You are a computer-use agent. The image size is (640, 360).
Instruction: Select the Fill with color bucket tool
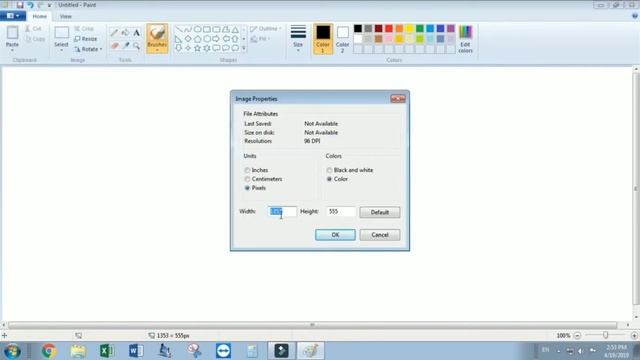(x=125, y=33)
